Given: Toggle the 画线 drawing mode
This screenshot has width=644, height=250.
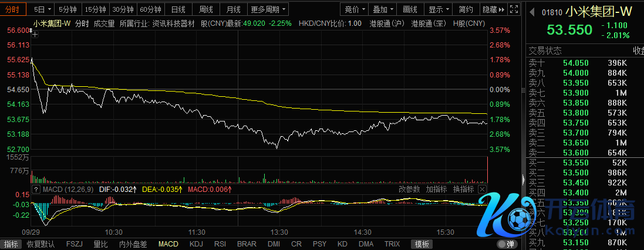Looking at the screenshot, I should (410, 9).
